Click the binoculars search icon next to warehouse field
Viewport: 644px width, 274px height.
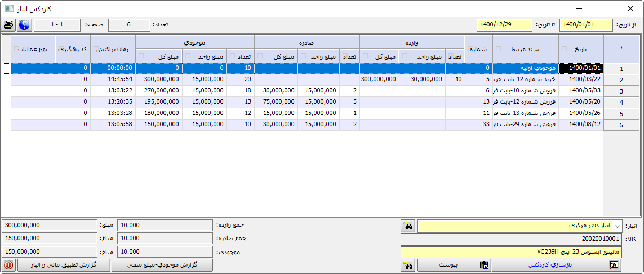(x=408, y=226)
